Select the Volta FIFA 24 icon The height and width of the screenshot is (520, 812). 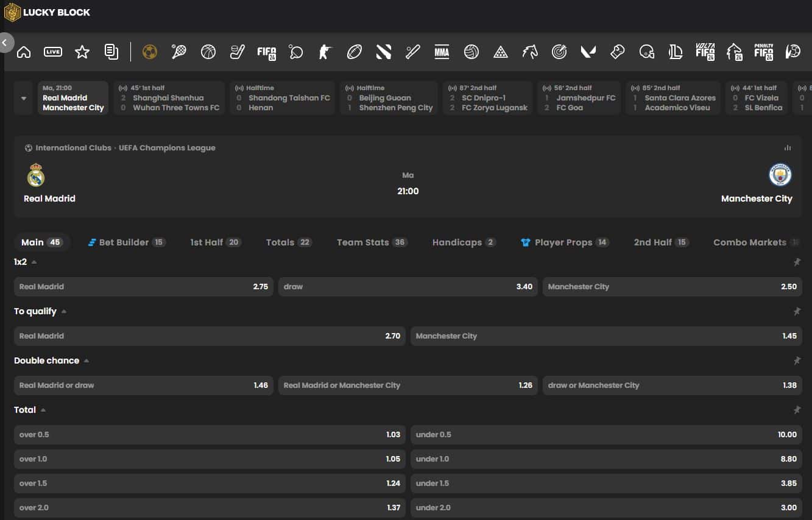(705, 52)
